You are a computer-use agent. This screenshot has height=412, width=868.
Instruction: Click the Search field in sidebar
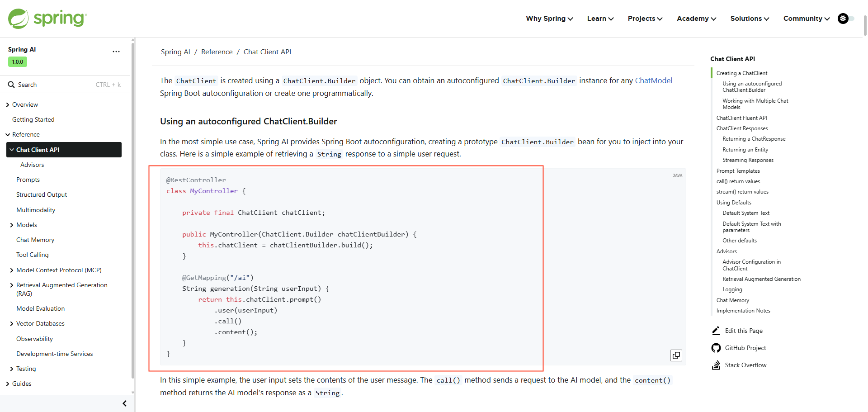65,85
